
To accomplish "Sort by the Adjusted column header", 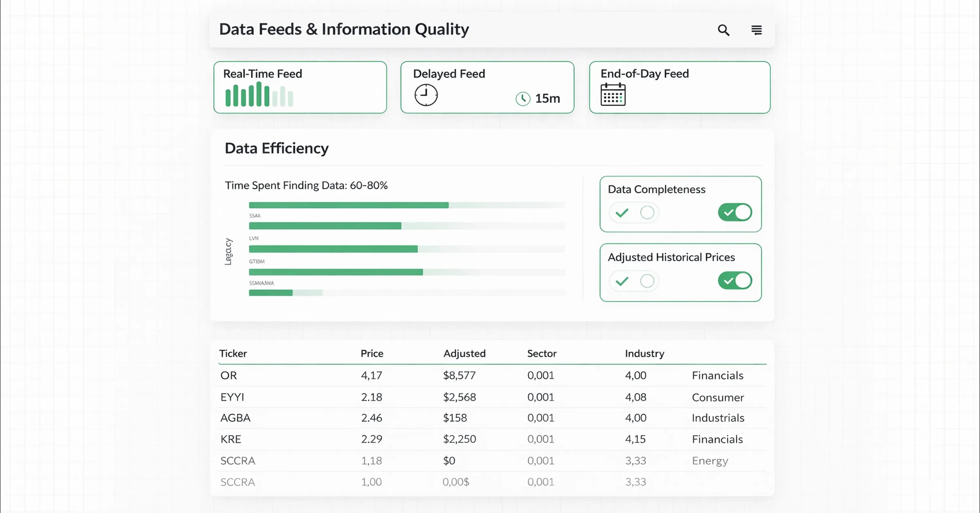I will point(465,354).
